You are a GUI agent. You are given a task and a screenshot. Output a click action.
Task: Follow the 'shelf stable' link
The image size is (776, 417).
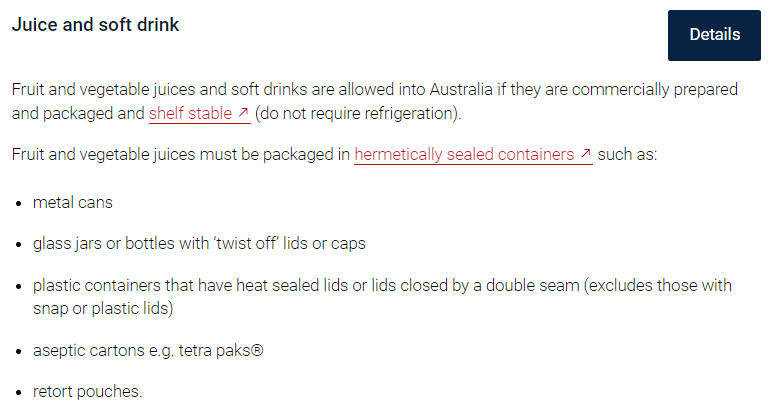point(191,113)
